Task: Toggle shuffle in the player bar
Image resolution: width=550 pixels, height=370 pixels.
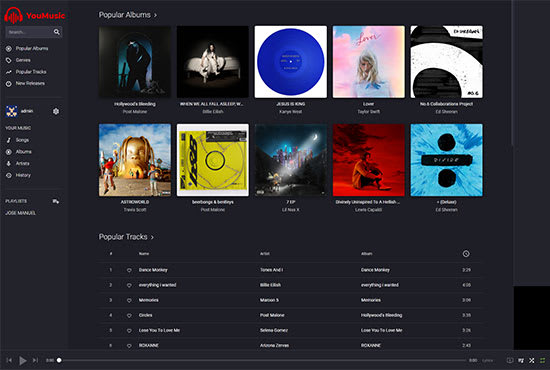Action: 532,361
